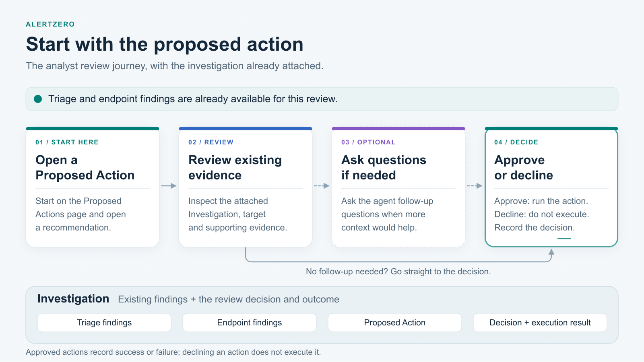This screenshot has height=362, width=644.
Task: Click 'Ask the agent follow-up questions' description
Action: (387, 214)
